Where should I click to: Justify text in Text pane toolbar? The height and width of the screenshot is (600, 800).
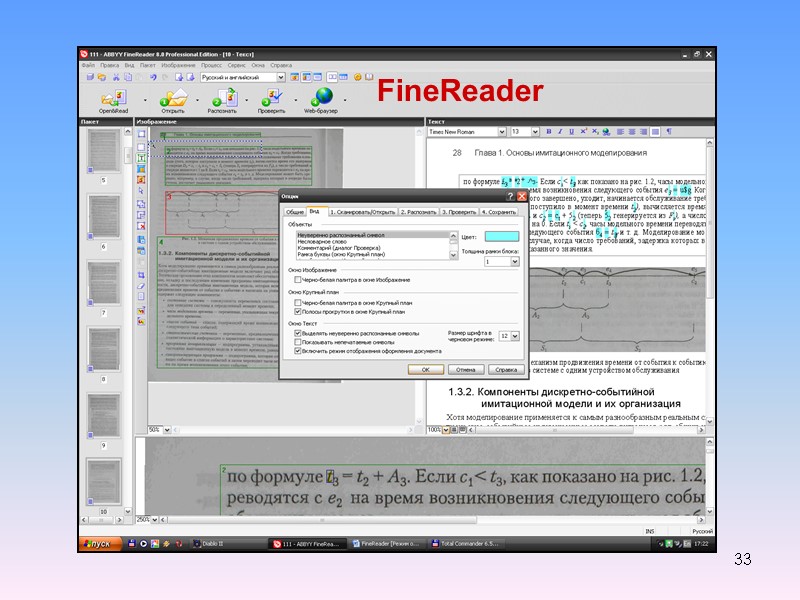(x=655, y=132)
